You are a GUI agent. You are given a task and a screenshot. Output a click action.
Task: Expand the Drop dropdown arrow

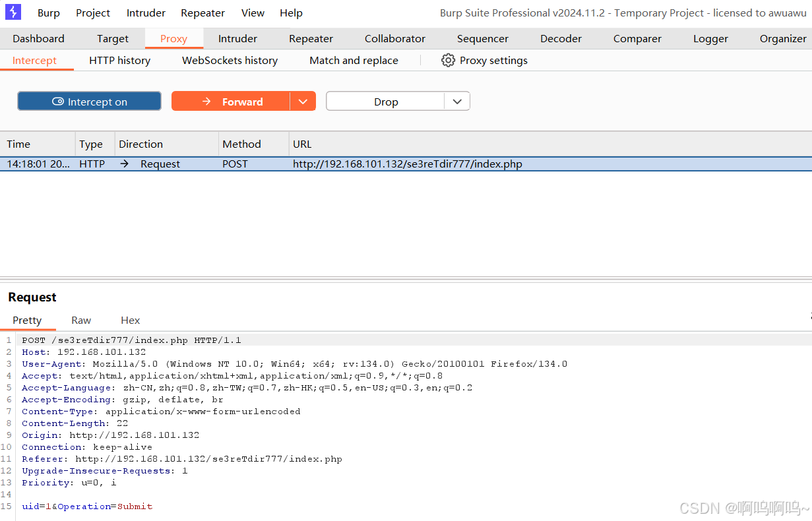pyautogui.click(x=457, y=102)
